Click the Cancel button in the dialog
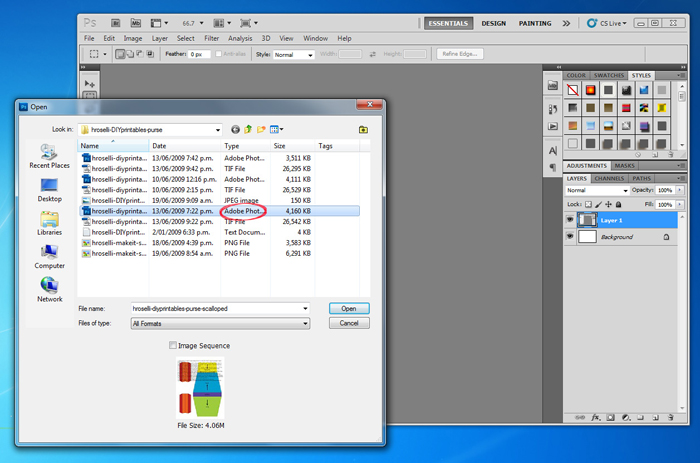The height and width of the screenshot is (463, 700). 349,323
